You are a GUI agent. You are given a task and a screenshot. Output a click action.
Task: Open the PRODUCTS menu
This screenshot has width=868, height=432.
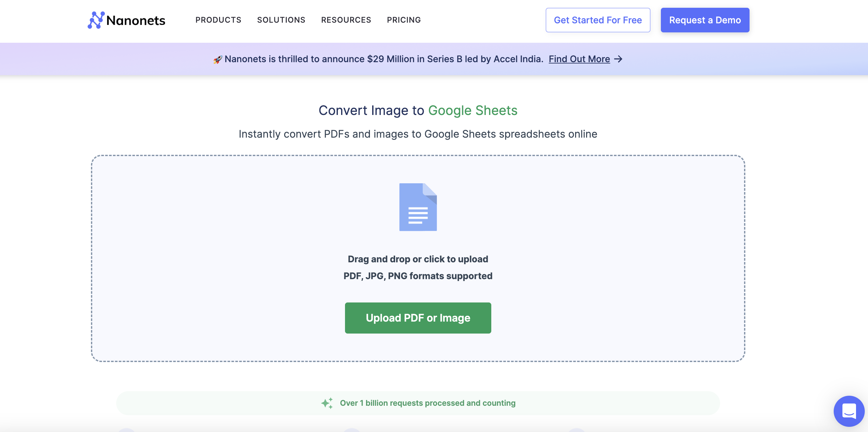click(x=218, y=20)
